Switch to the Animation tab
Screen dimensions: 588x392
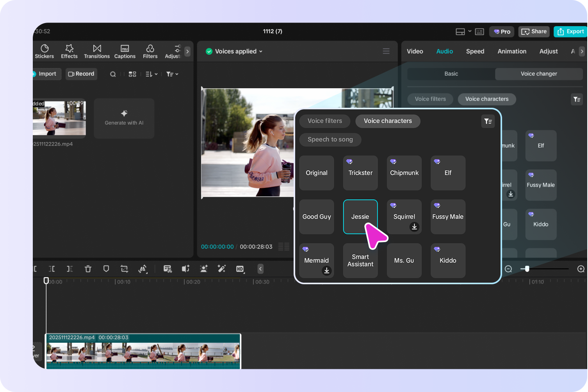coord(511,51)
